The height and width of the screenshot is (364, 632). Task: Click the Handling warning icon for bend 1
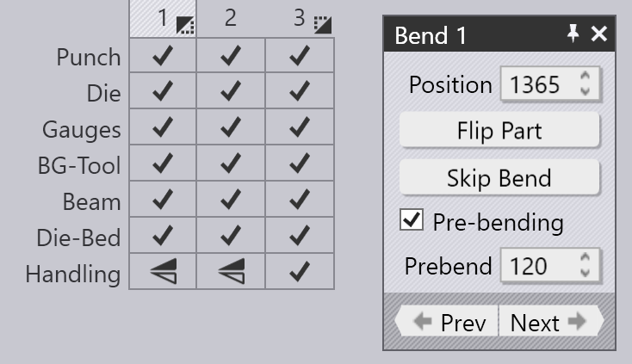163,273
